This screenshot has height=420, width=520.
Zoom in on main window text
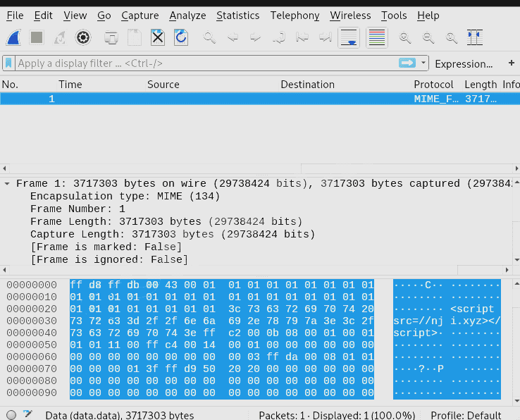(405, 37)
